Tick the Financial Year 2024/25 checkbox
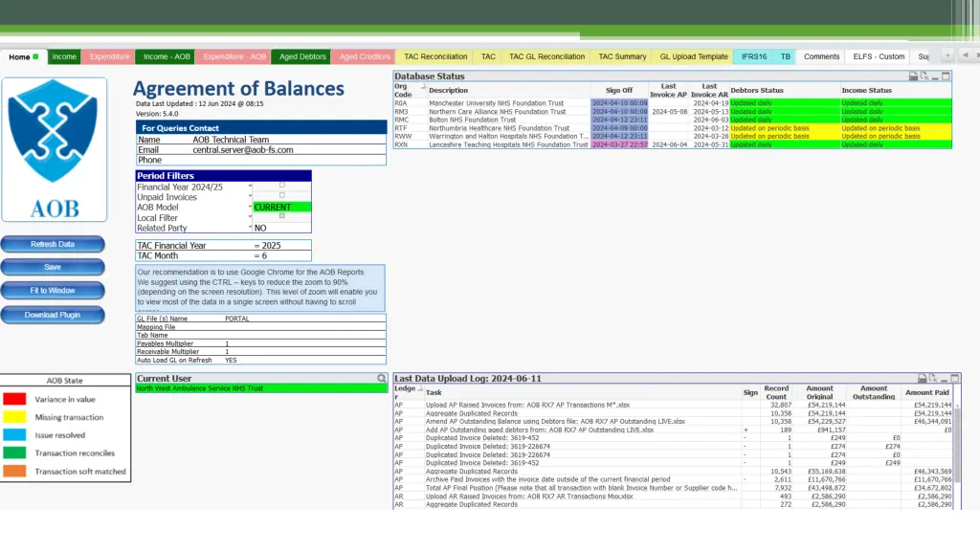 click(282, 186)
